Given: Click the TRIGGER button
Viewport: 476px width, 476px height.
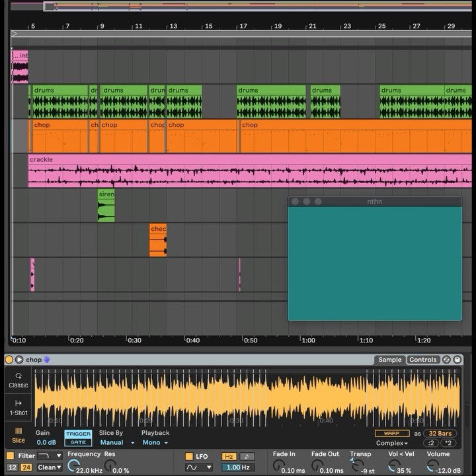Looking at the screenshot, I should click(x=78, y=434).
